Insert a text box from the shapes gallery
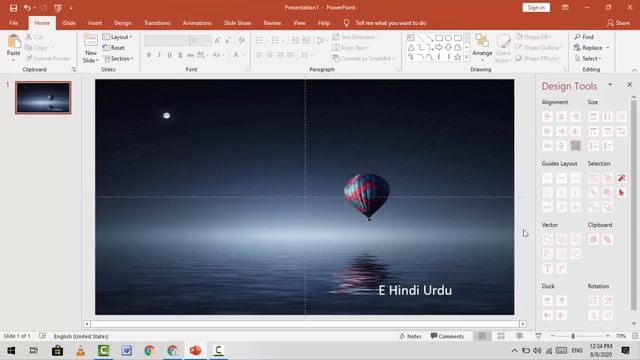Screen dimensions: 640x360 [411, 38]
